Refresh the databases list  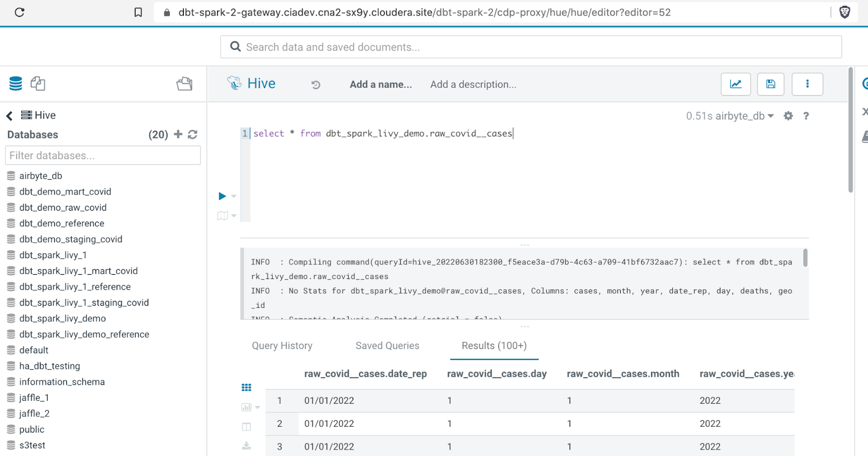(x=193, y=135)
